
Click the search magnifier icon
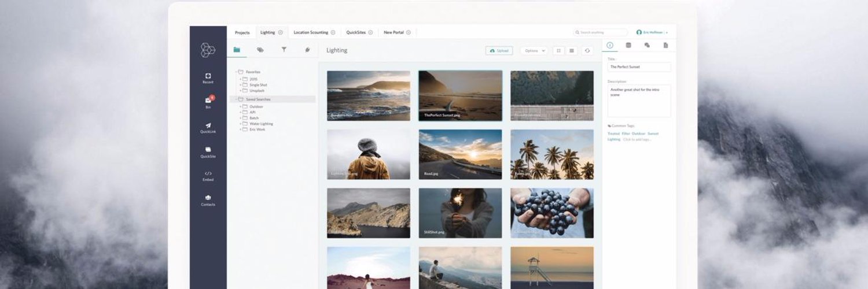tap(578, 32)
